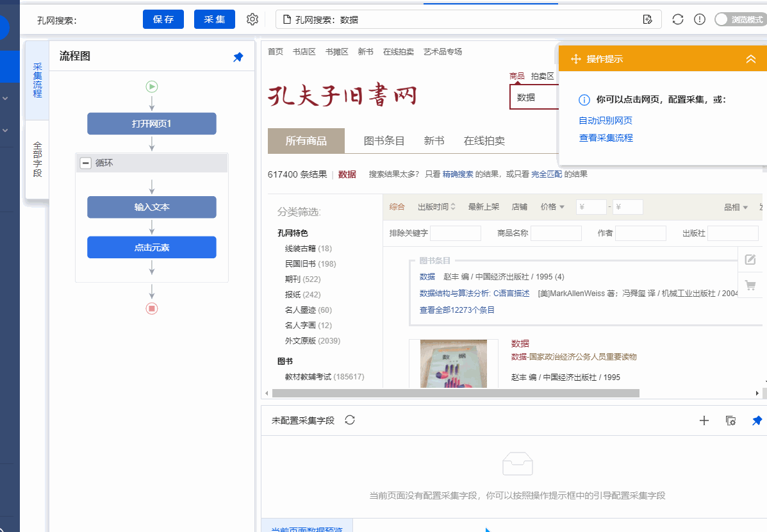Select the 在线拍卖 results tab
Image resolution: width=767 pixels, height=532 pixels.
[x=484, y=141]
